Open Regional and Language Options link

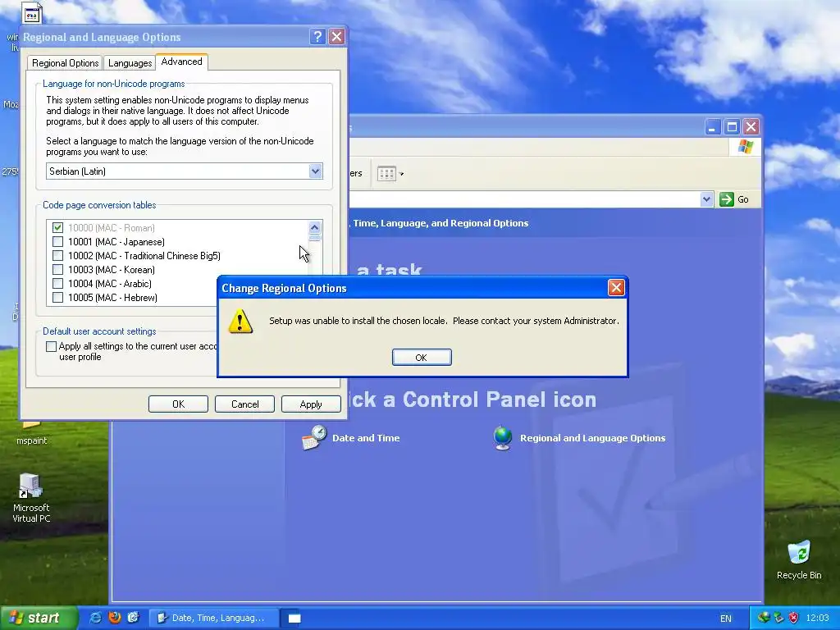point(592,438)
